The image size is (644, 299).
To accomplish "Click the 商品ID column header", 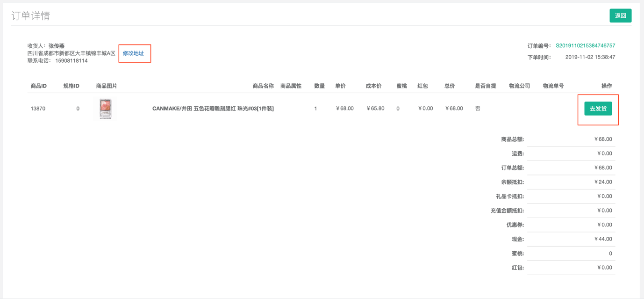I will [x=38, y=86].
